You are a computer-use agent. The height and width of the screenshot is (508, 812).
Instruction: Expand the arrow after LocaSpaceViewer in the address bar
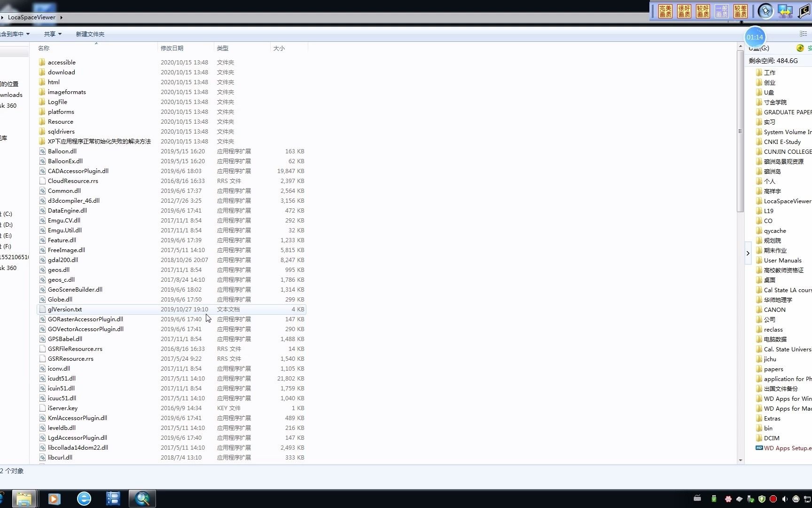click(62, 17)
